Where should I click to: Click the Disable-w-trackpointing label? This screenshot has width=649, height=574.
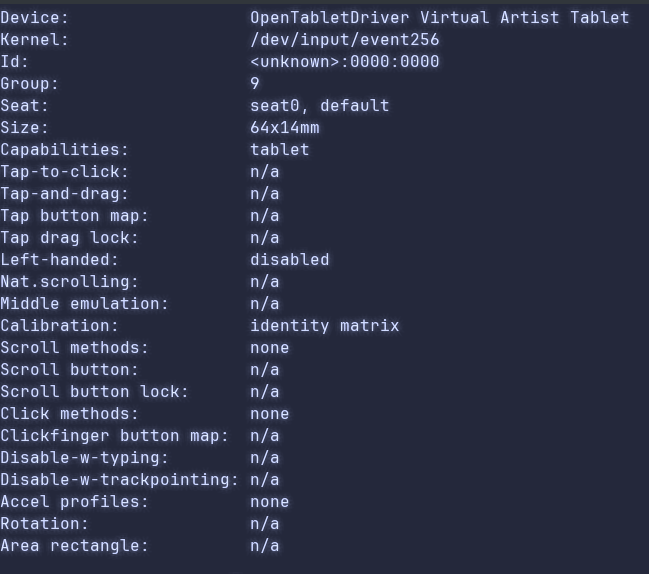(120, 480)
